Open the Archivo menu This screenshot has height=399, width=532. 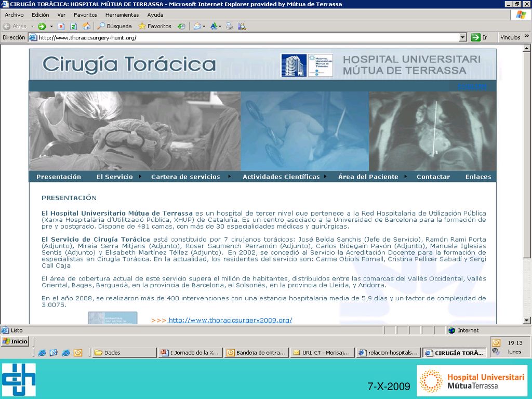(14, 15)
